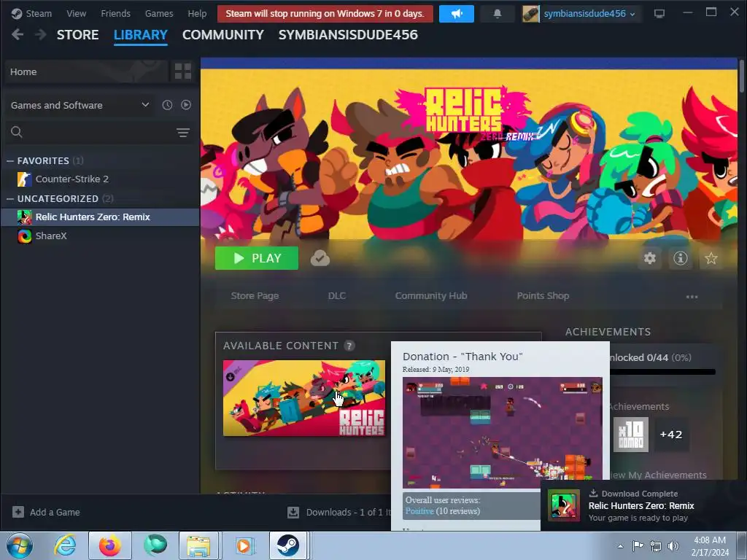747x560 pixels.
Task: Show hidden tray icons arrow
Action: pyautogui.click(x=620, y=546)
